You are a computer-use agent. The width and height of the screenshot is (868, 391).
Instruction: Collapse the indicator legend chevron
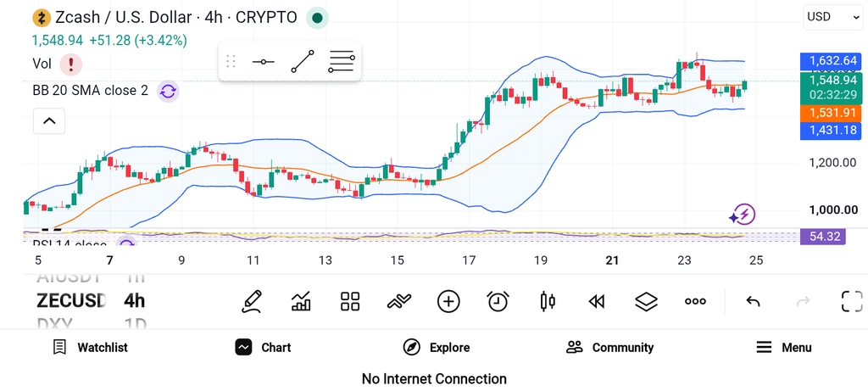pos(49,120)
